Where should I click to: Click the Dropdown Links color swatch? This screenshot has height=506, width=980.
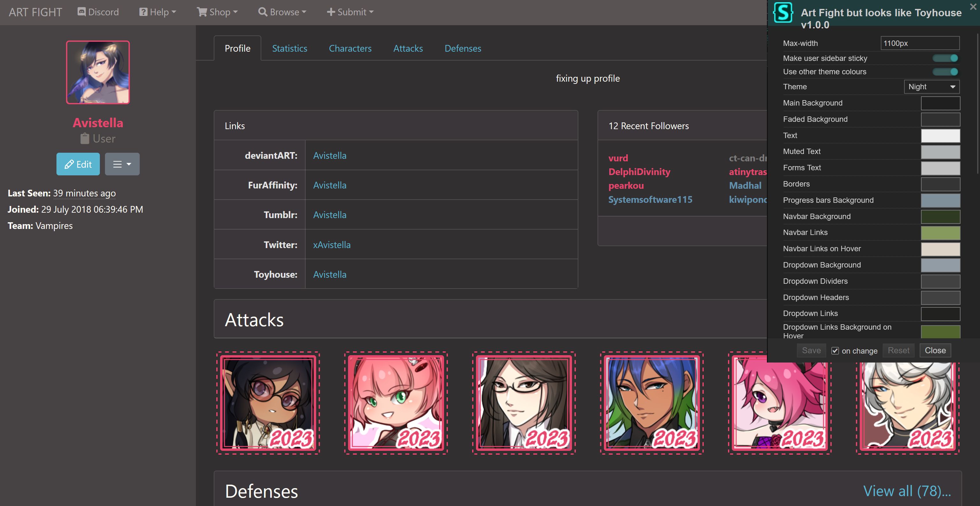tap(940, 314)
